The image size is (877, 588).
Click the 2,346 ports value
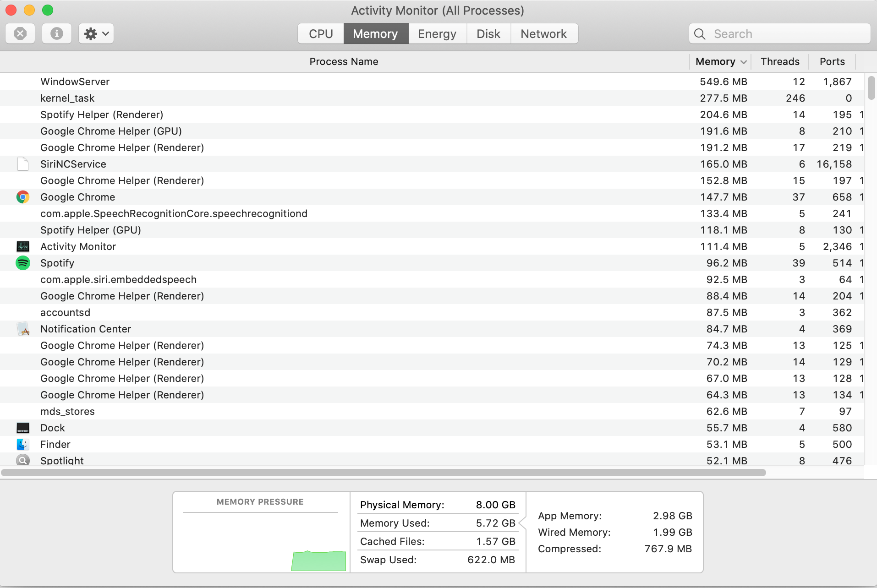[x=838, y=246]
